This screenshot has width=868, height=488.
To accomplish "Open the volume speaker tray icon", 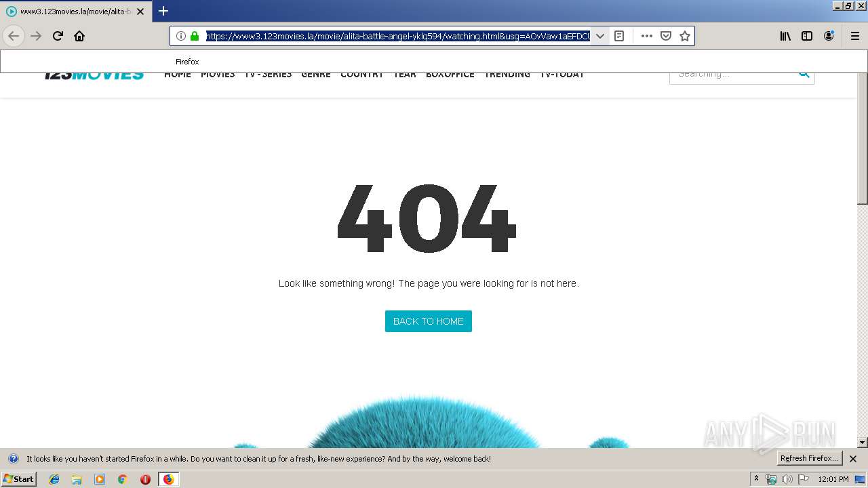I will click(787, 479).
